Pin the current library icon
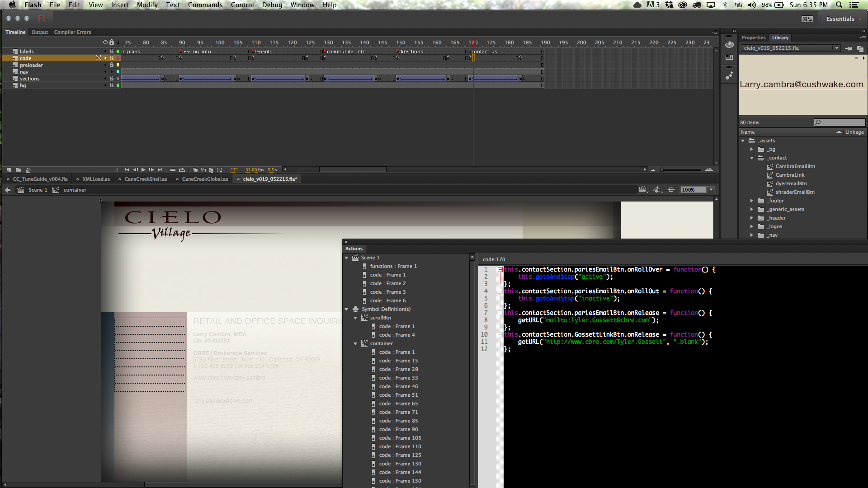The height and width of the screenshot is (488, 868). tap(849, 48)
